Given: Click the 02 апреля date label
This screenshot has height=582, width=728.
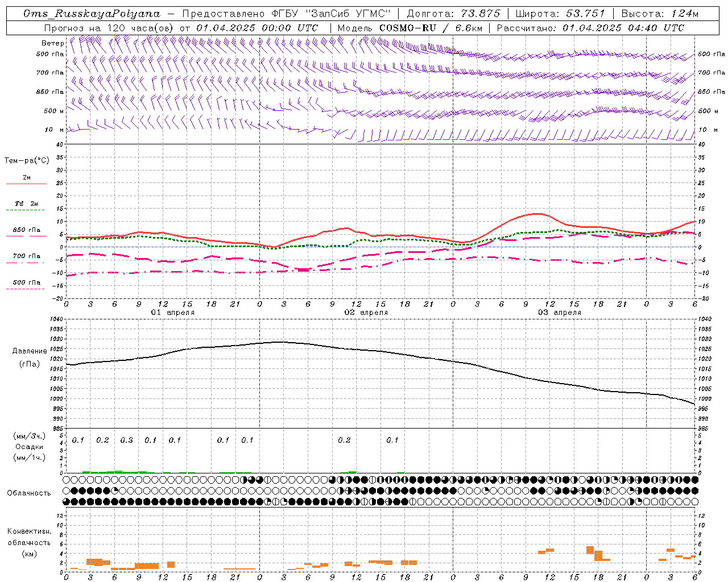Looking at the screenshot, I should (366, 313).
